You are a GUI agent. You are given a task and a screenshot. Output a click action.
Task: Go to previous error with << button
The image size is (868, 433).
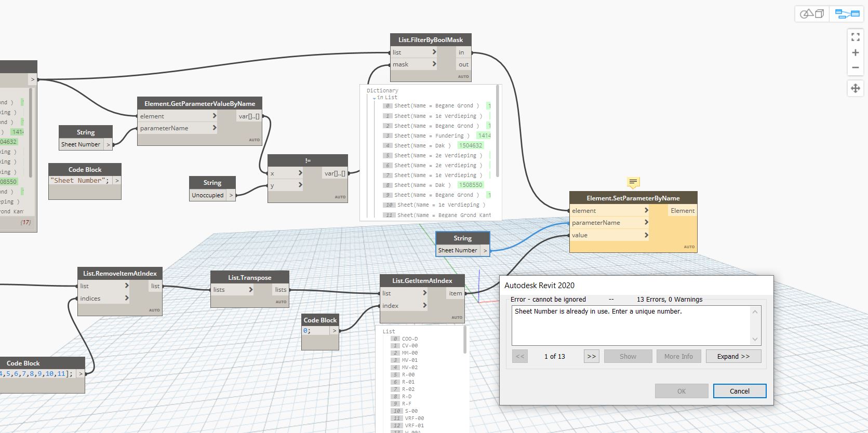point(520,356)
